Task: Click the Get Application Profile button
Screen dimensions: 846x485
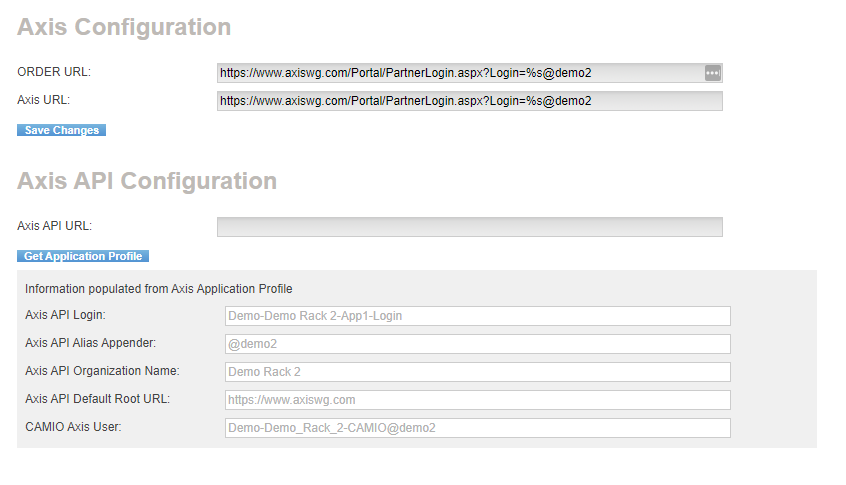Action: coord(83,257)
